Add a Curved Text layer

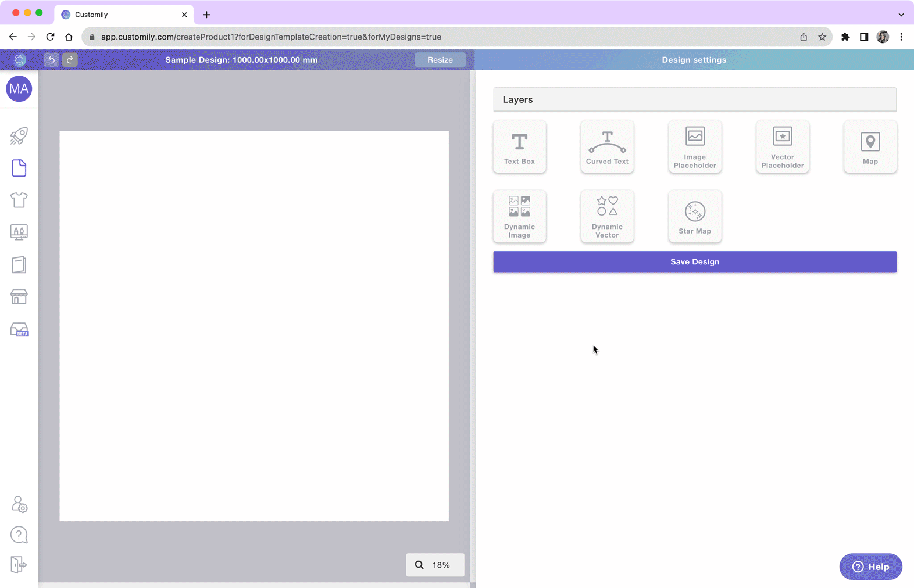pyautogui.click(x=607, y=146)
